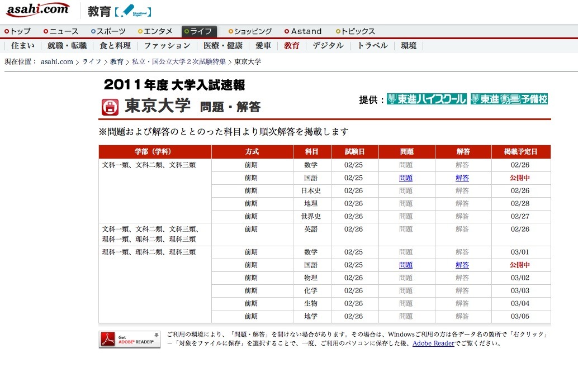
Task: Open the ニュース navigation tab
Action: (x=61, y=31)
